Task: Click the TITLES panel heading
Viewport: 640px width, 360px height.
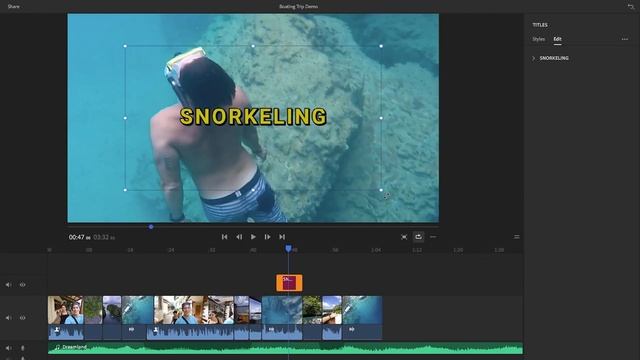Action: [540, 25]
